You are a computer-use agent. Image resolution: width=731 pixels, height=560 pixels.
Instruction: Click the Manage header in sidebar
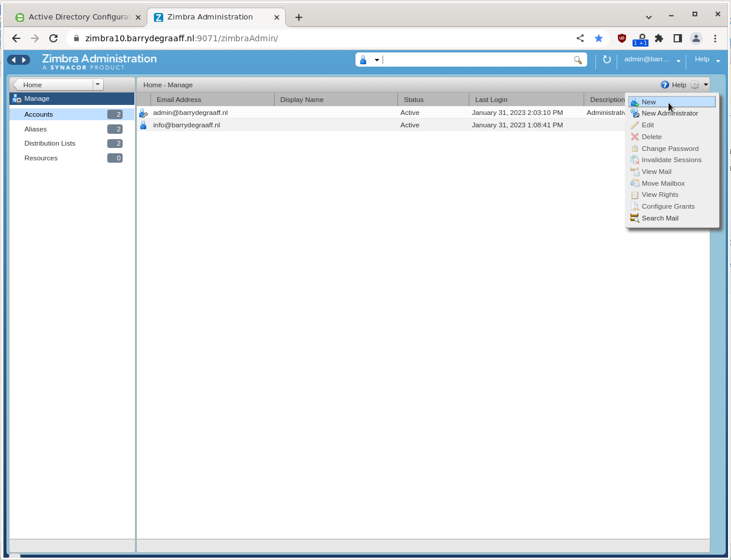tap(72, 98)
